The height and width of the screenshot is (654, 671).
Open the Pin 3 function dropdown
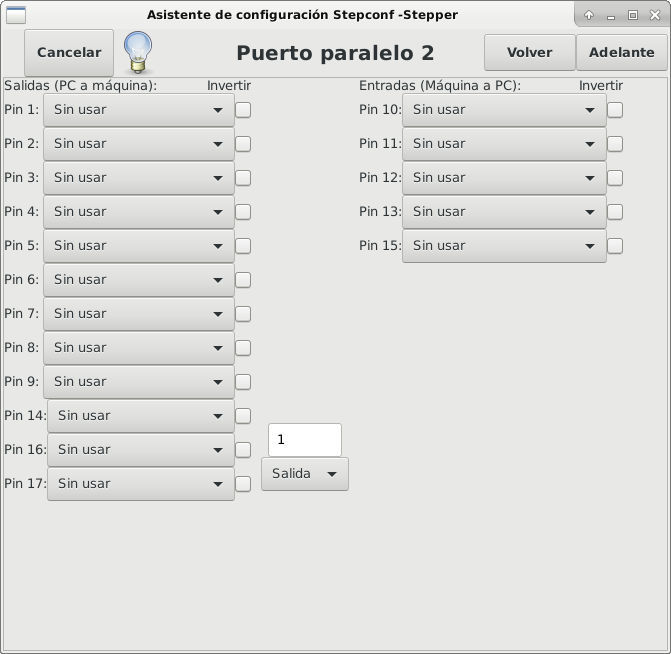pos(139,178)
